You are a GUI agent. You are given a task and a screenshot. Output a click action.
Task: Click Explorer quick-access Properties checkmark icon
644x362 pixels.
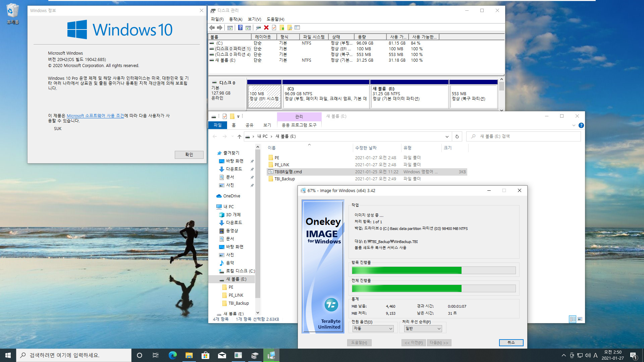[x=225, y=116]
